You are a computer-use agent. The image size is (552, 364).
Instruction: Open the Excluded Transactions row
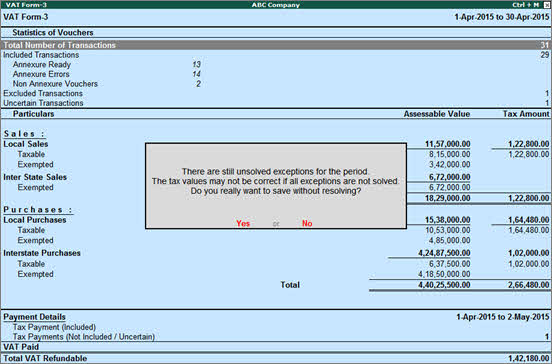click(x=276, y=93)
